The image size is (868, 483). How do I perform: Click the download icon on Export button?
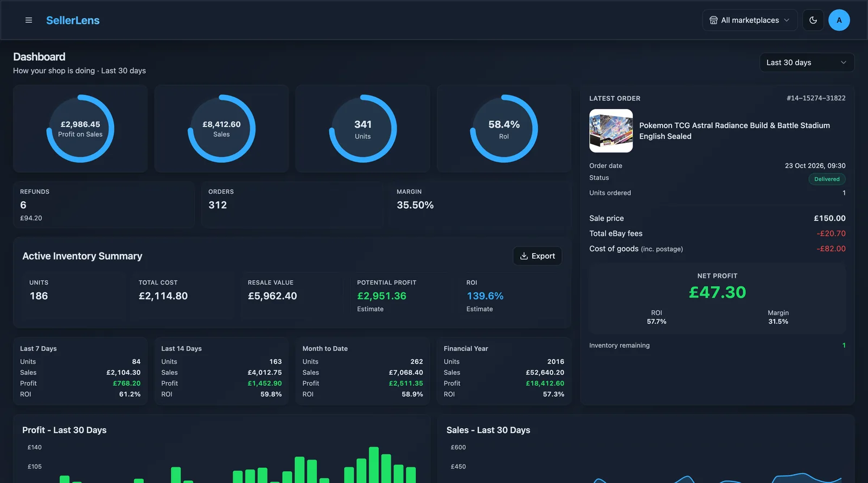pyautogui.click(x=524, y=256)
